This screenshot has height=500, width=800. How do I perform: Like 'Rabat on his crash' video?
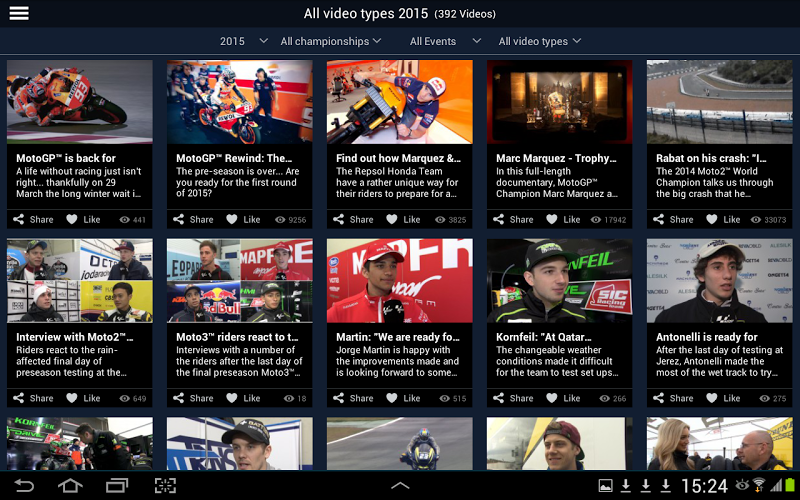click(723, 219)
